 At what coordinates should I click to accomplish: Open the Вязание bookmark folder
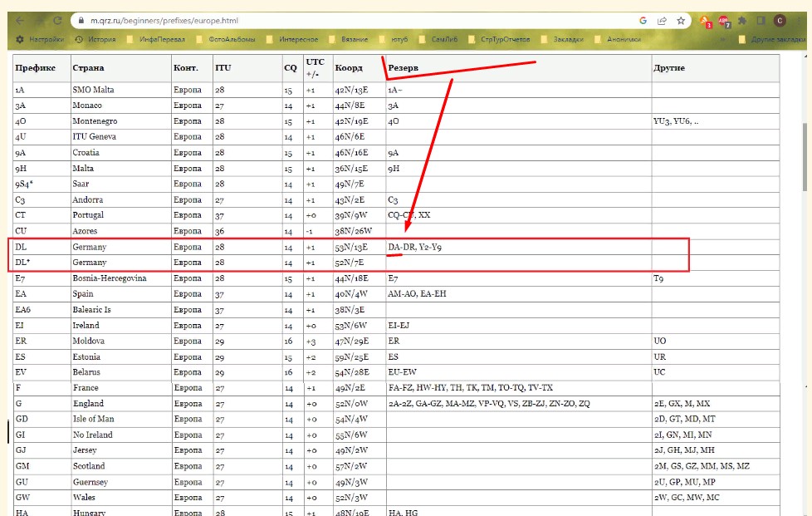(348, 39)
